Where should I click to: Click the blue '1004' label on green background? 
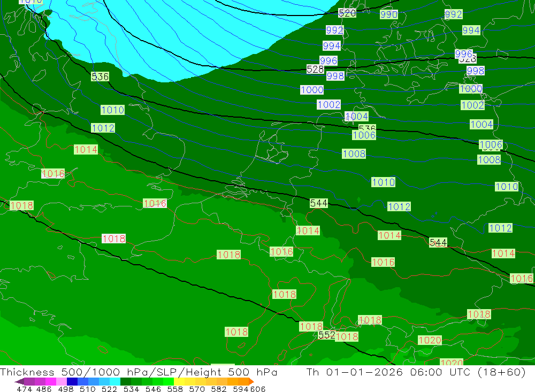point(481,124)
